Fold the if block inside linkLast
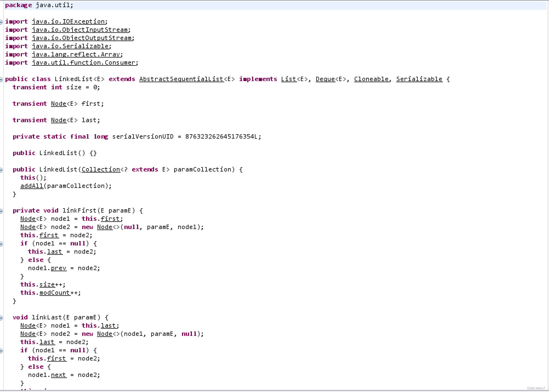This screenshot has width=549, height=392. coord(1,351)
